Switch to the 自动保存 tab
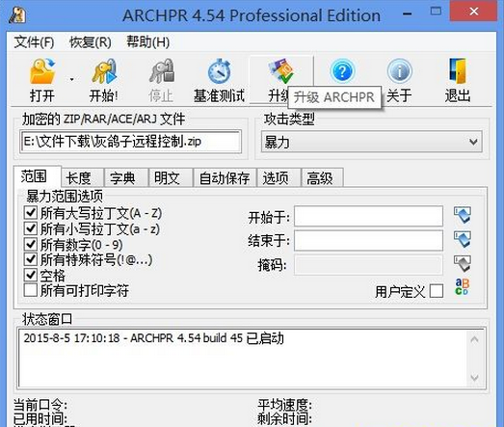Screen dimensions: 504x427 click(225, 177)
